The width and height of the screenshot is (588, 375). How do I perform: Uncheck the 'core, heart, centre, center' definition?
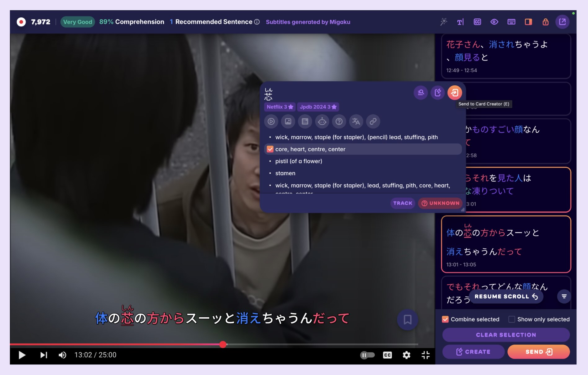click(270, 149)
